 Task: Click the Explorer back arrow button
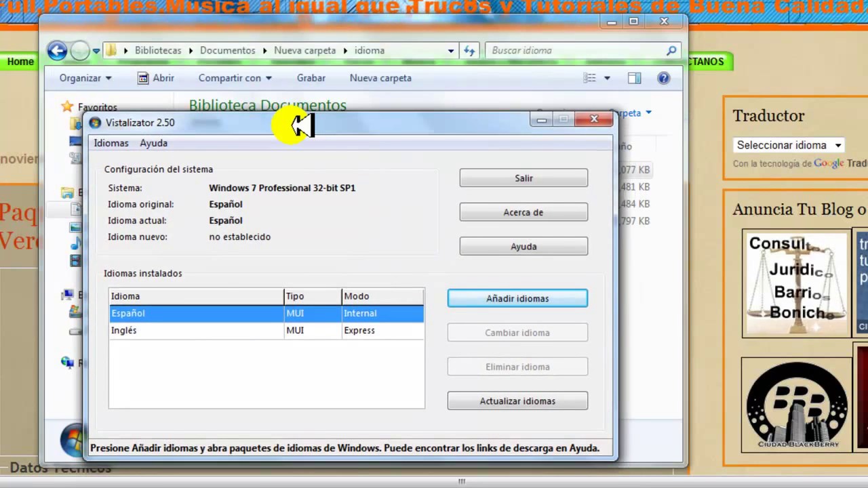57,50
